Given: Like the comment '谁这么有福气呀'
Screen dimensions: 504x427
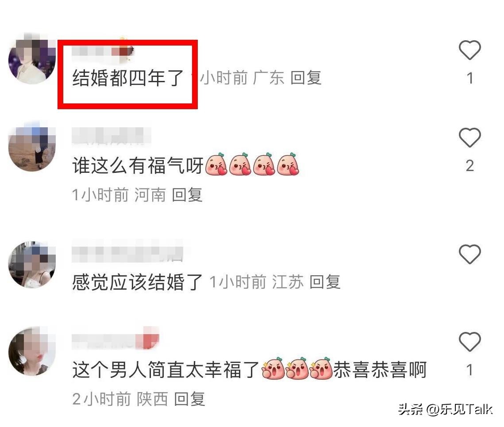Looking at the screenshot, I should (469, 138).
